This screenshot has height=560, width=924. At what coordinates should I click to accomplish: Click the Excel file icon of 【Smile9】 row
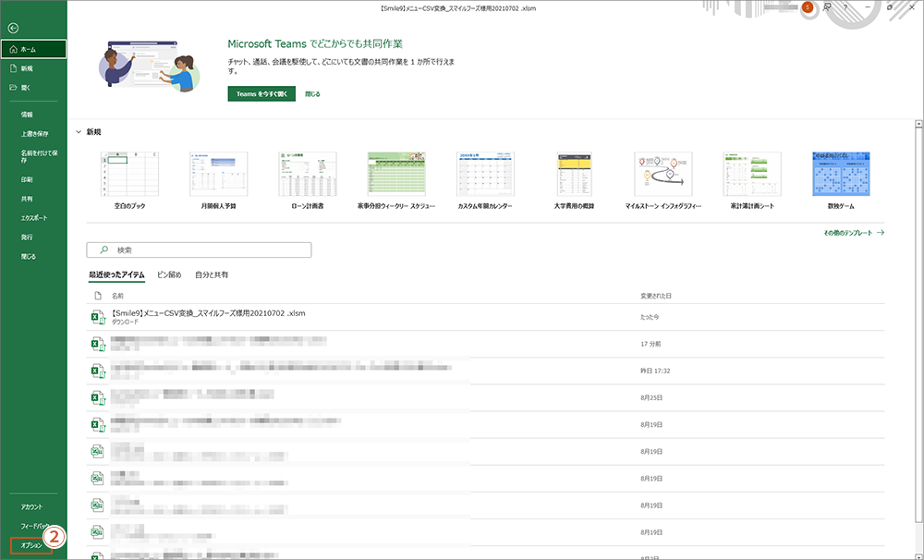[x=98, y=317]
